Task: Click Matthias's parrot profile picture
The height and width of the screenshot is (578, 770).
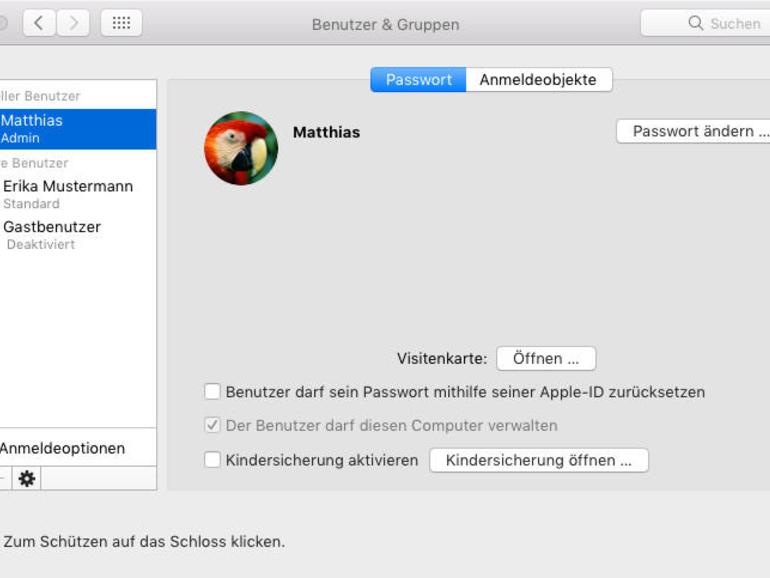Action: click(241, 148)
